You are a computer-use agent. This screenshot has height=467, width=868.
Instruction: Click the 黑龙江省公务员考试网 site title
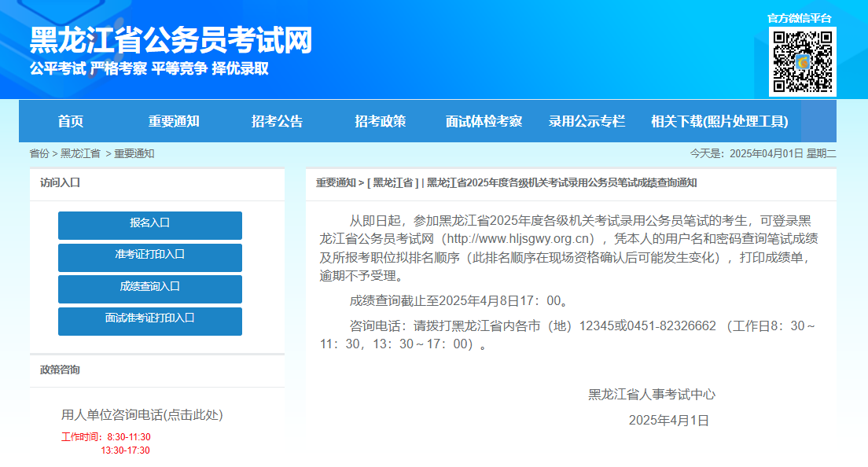point(171,40)
